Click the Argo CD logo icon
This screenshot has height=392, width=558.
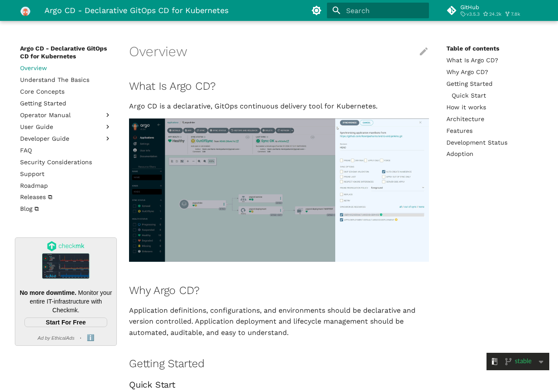tap(25, 10)
